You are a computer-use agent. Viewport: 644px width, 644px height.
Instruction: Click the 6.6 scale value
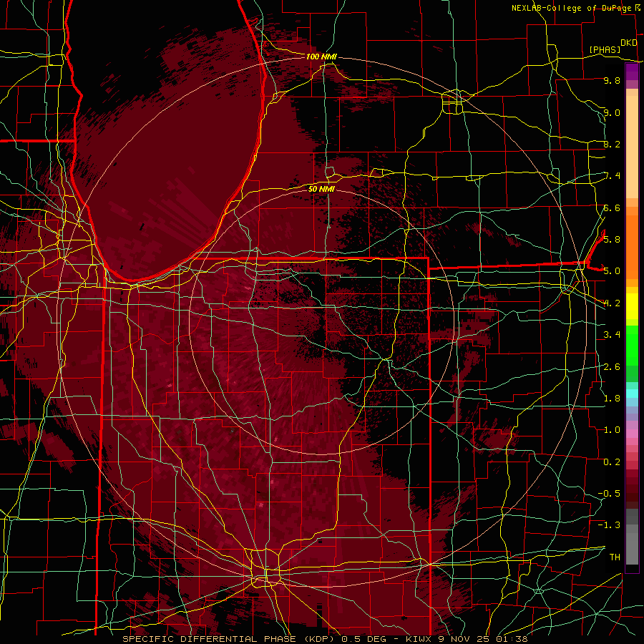(612, 208)
